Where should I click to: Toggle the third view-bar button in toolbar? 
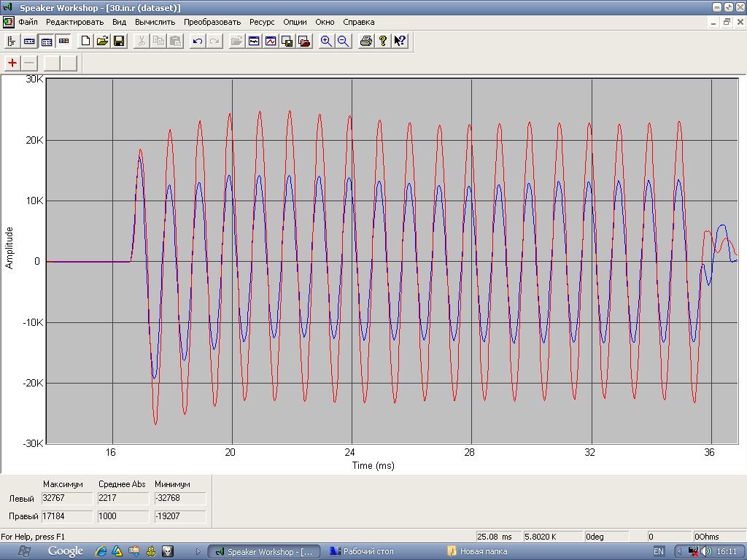click(46, 42)
